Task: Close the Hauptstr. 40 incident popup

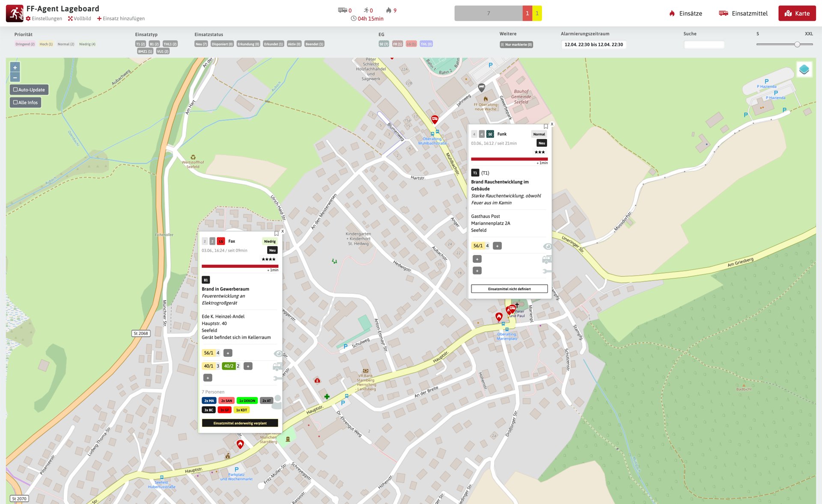Action: pyautogui.click(x=283, y=231)
